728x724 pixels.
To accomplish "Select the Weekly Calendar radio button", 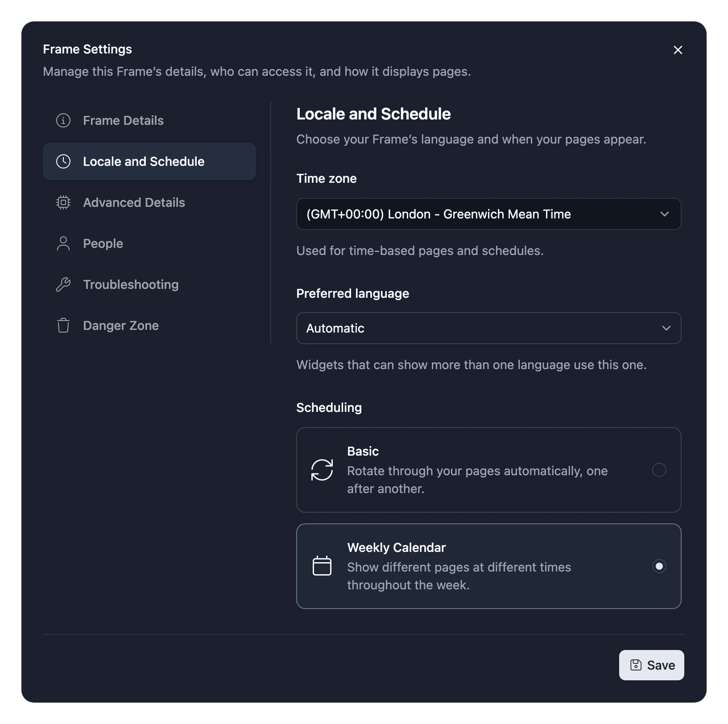I will 659,566.
